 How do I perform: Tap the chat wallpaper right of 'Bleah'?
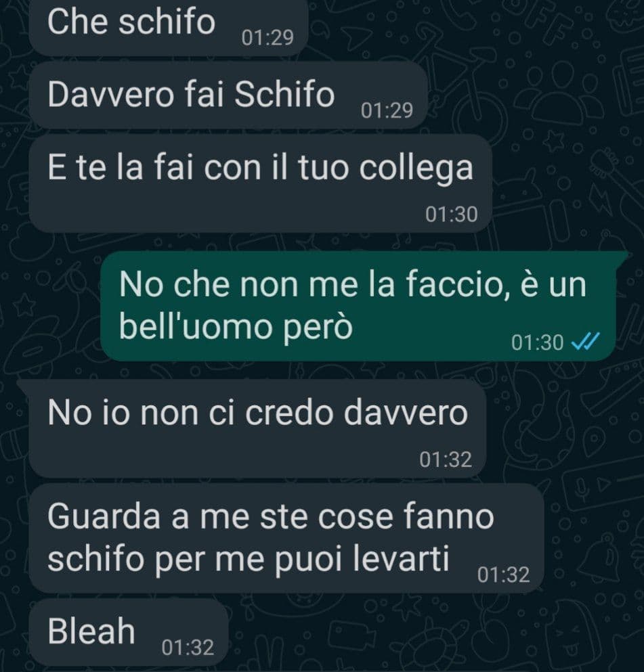tap(429, 633)
